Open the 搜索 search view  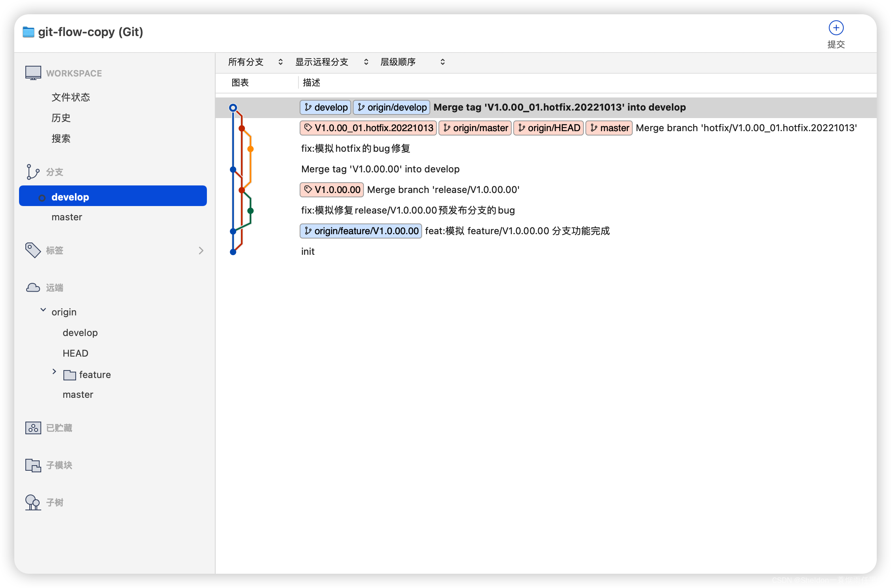(x=61, y=138)
